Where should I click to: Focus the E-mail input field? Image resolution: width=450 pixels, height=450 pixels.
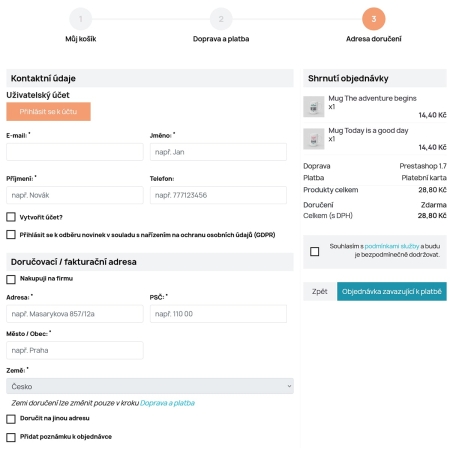pos(75,152)
